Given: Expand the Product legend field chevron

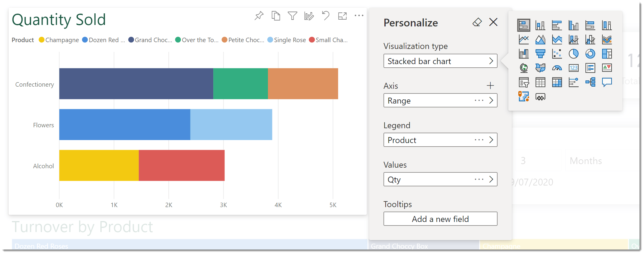Looking at the screenshot, I should (x=491, y=140).
